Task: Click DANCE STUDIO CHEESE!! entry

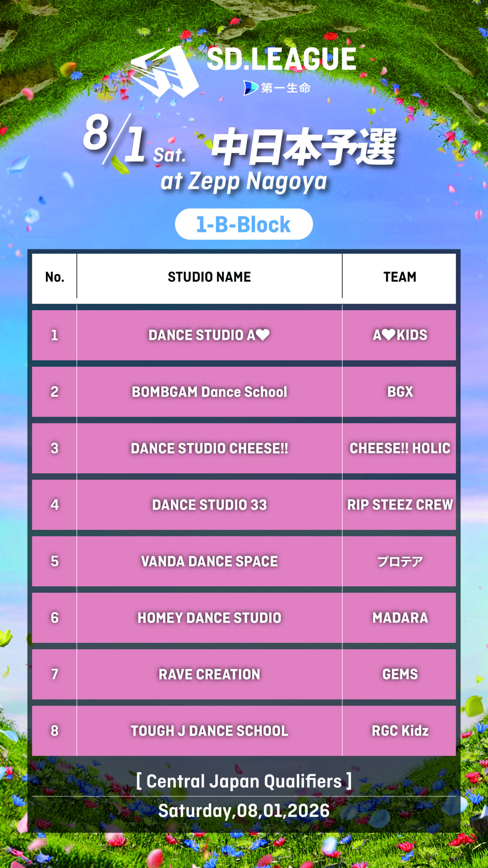Action: pyautogui.click(x=209, y=448)
